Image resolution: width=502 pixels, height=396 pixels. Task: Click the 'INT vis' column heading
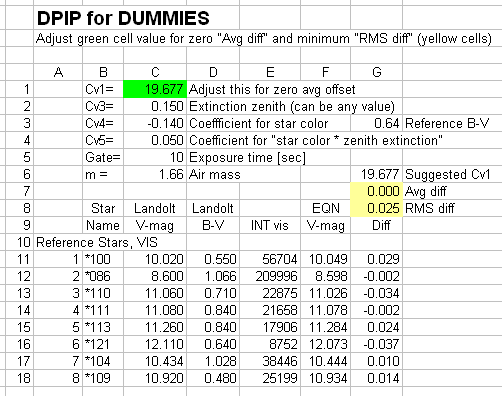coord(270,225)
